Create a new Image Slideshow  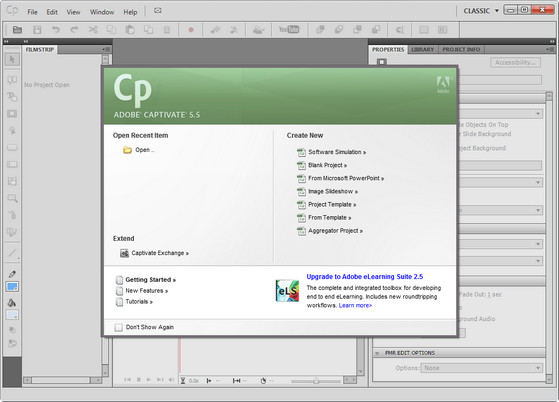333,191
